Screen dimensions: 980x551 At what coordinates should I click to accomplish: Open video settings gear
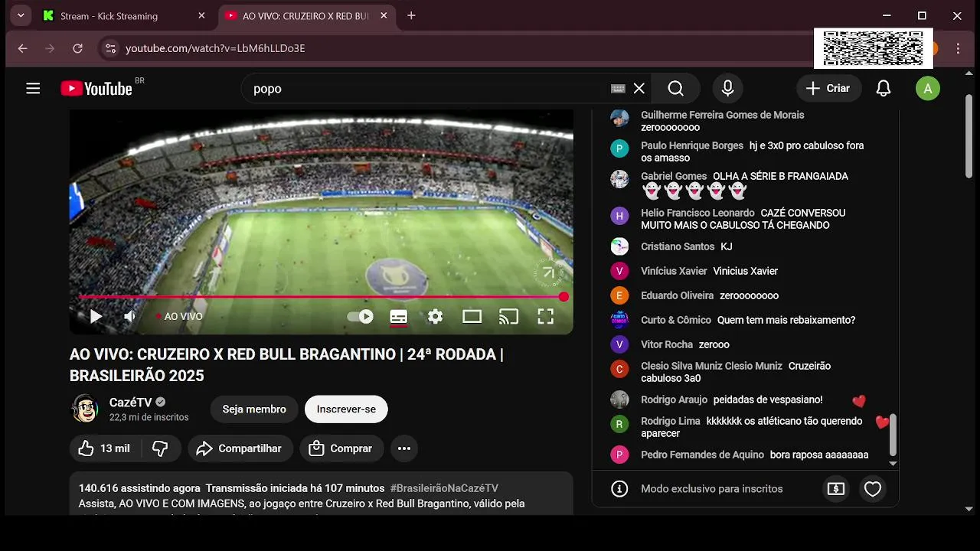435,316
